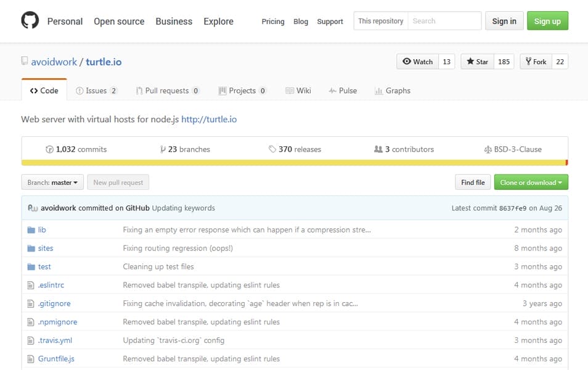
Task: Click the .eslintrc file icon
Action: click(31, 286)
